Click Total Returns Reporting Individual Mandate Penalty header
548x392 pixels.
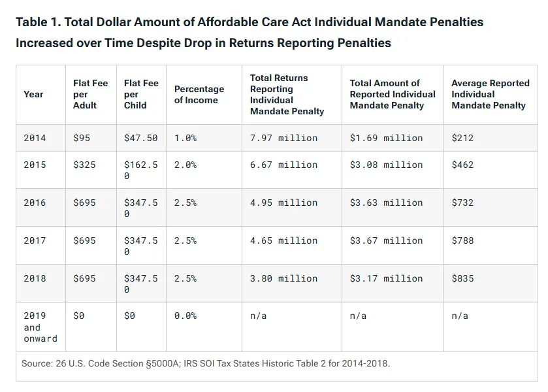point(287,94)
